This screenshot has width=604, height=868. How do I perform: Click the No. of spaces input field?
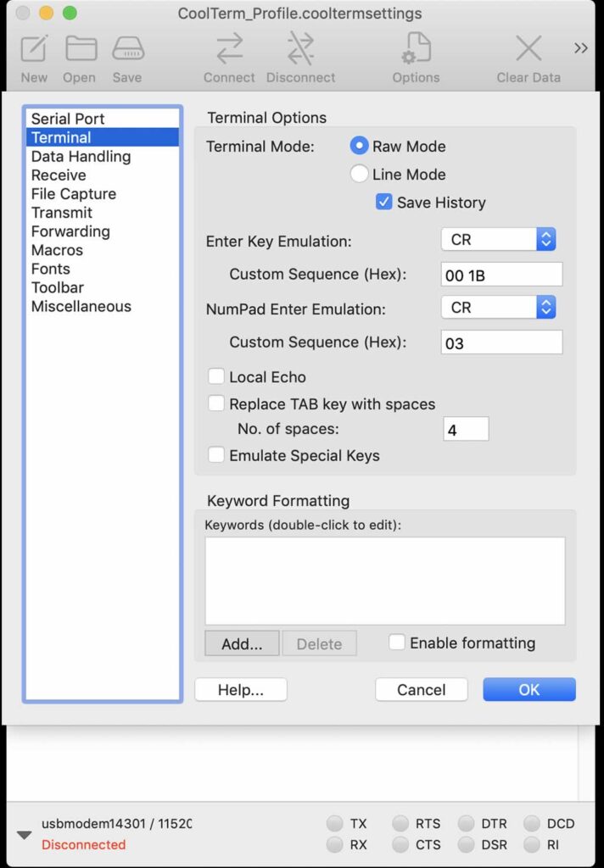coord(466,430)
